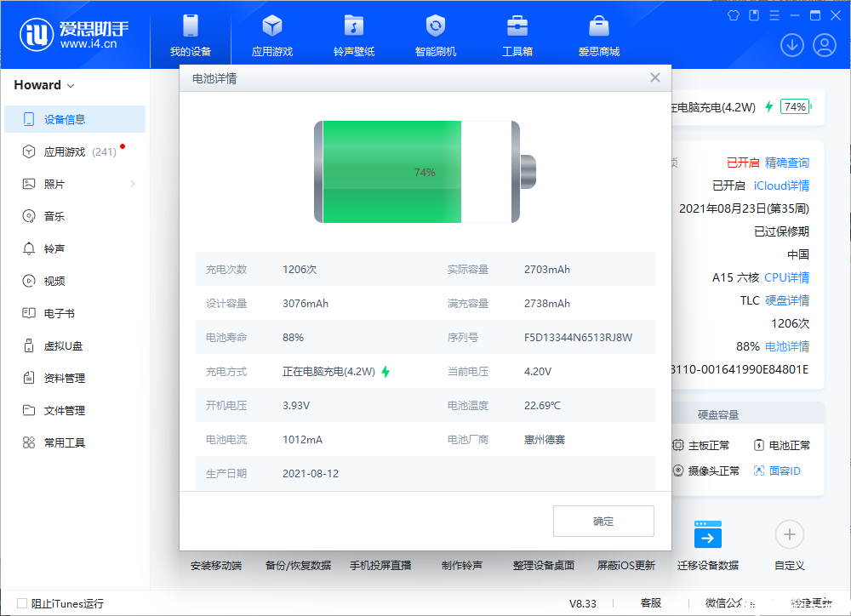Click the 精确查询 link
This screenshot has width=851, height=616.
coord(786,163)
